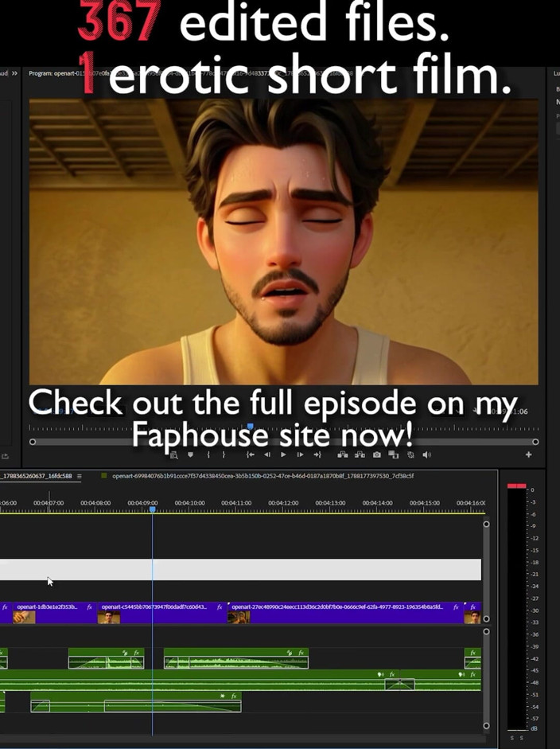Open Comparison View from the transport bar
Viewport: 560px width, 749px height.
(x=394, y=454)
